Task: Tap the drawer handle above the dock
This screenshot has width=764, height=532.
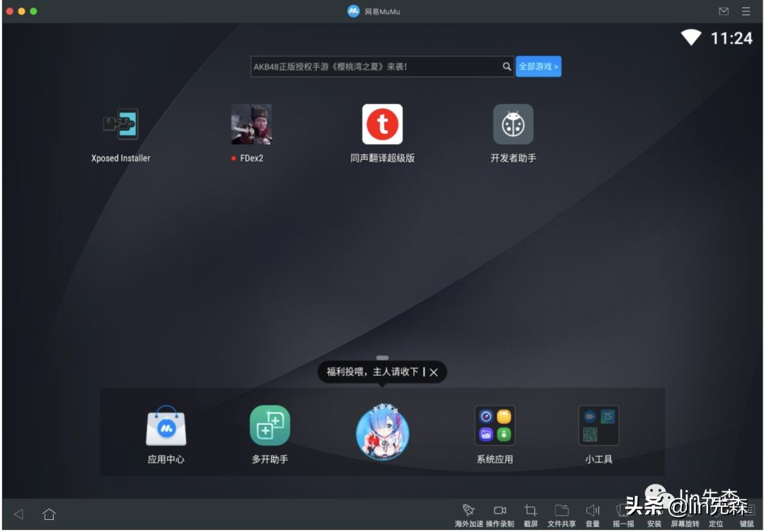Action: click(383, 357)
